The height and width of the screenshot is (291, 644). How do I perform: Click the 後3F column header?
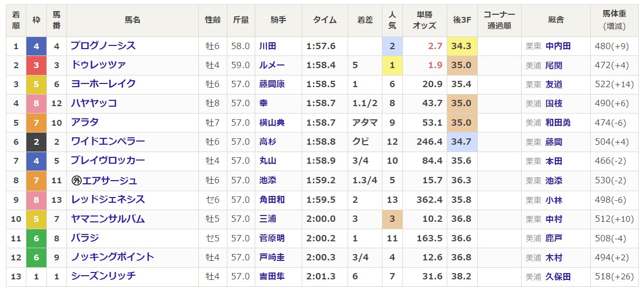click(x=462, y=20)
